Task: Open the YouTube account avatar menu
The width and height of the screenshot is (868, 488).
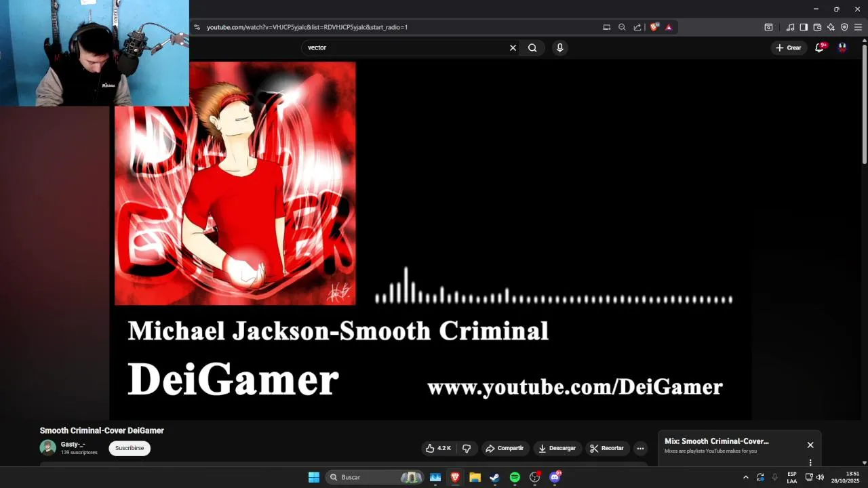Action: 842,47
